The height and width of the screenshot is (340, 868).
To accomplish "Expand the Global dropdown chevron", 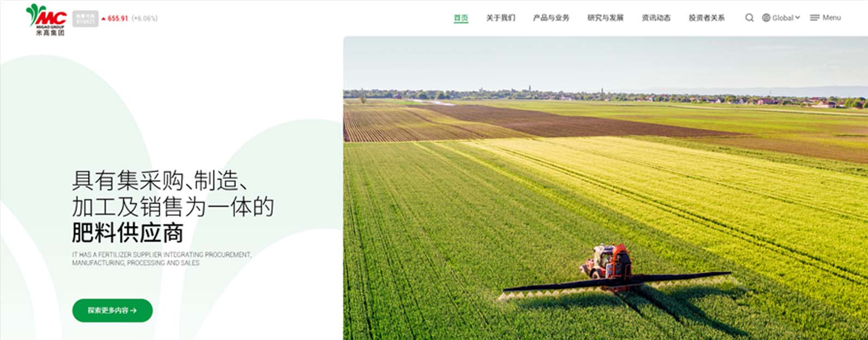I will pyautogui.click(x=797, y=18).
